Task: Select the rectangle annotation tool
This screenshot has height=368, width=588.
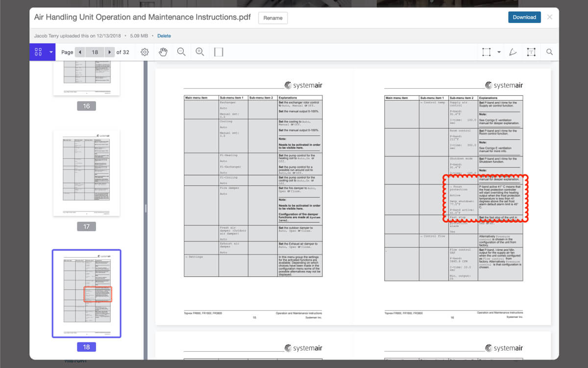Action: tap(486, 52)
